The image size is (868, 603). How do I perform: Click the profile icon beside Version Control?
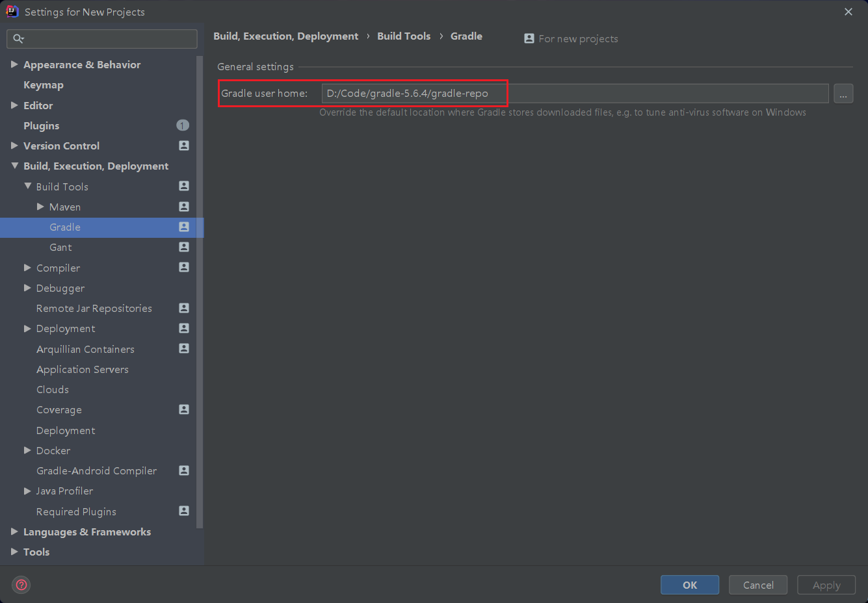coord(184,146)
